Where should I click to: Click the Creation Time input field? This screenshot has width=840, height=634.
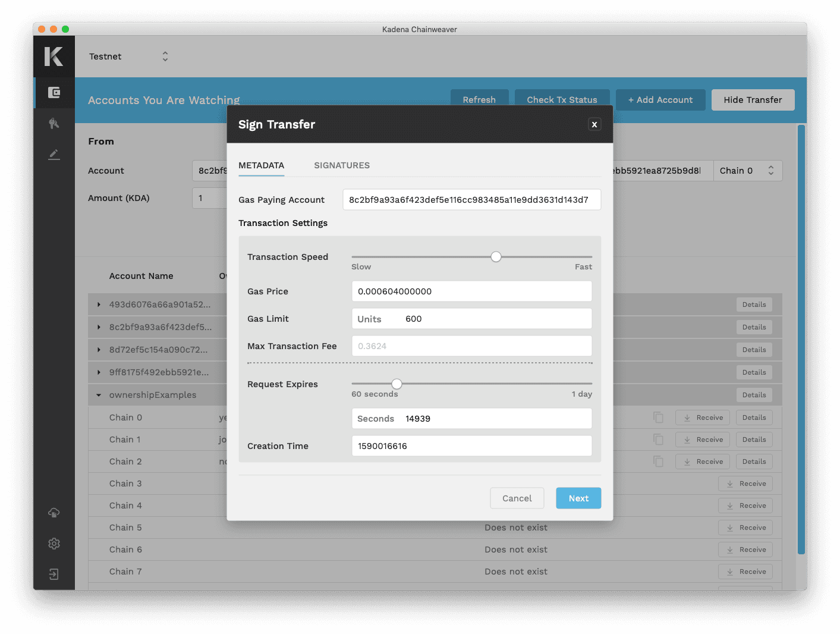(471, 446)
